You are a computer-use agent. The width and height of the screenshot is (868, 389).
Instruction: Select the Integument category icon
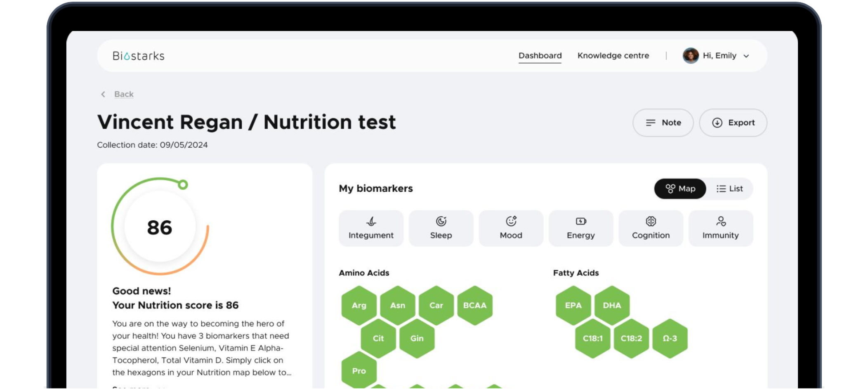[371, 222]
